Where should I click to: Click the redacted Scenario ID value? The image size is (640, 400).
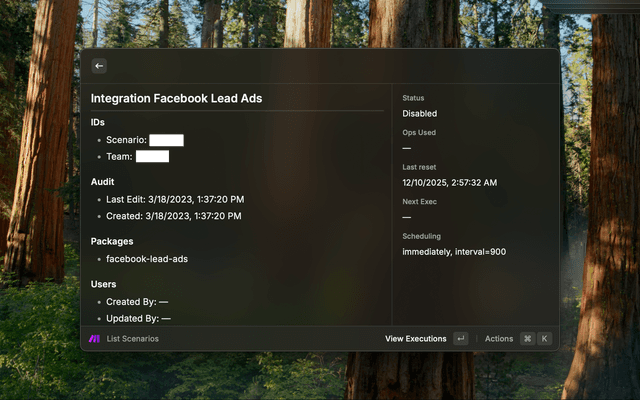[166, 141]
